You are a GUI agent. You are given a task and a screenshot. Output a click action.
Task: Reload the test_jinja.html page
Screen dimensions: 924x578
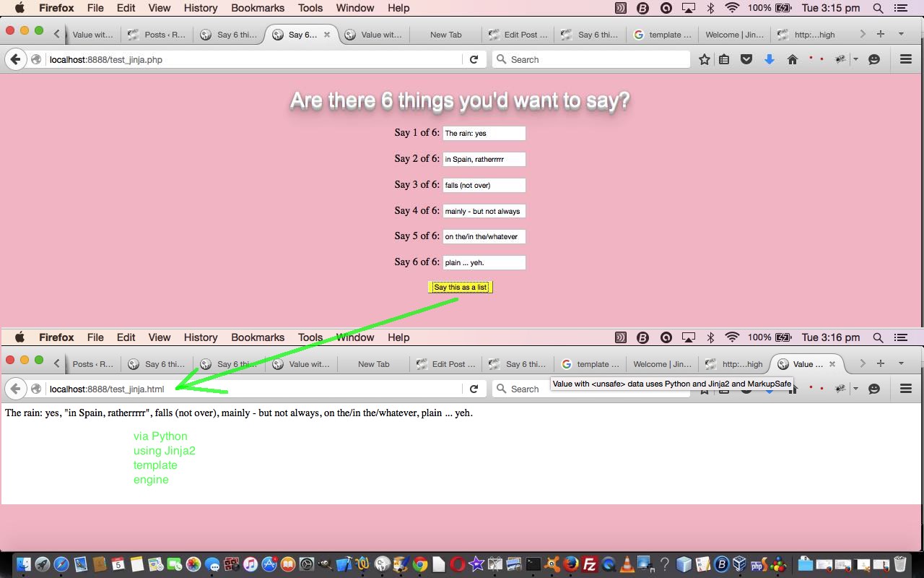(x=474, y=389)
